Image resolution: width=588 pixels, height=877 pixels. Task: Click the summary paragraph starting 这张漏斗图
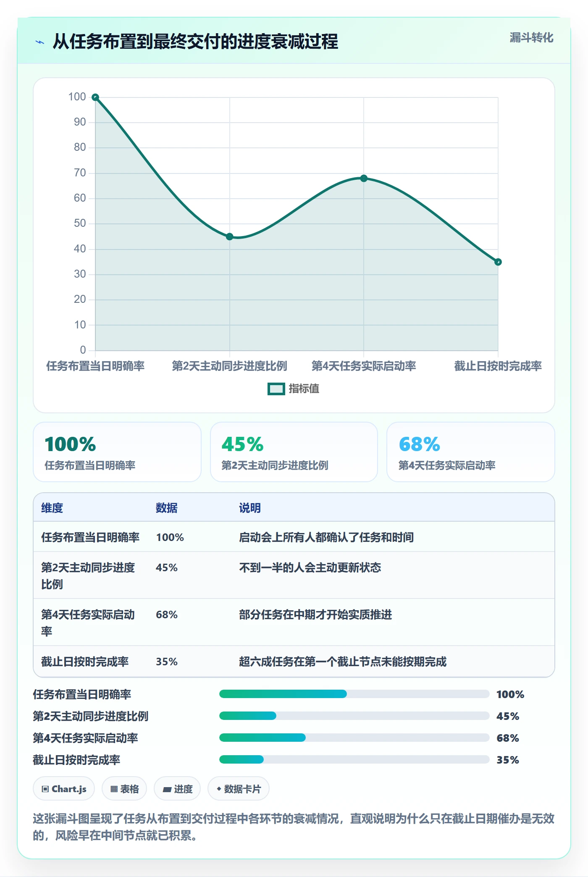point(294,827)
